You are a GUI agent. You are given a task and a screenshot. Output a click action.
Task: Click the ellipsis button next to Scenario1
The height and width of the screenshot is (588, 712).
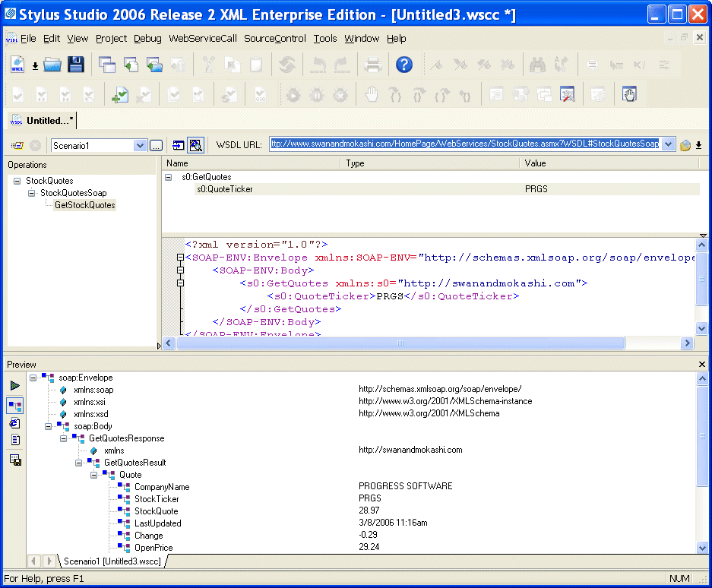coord(156,145)
